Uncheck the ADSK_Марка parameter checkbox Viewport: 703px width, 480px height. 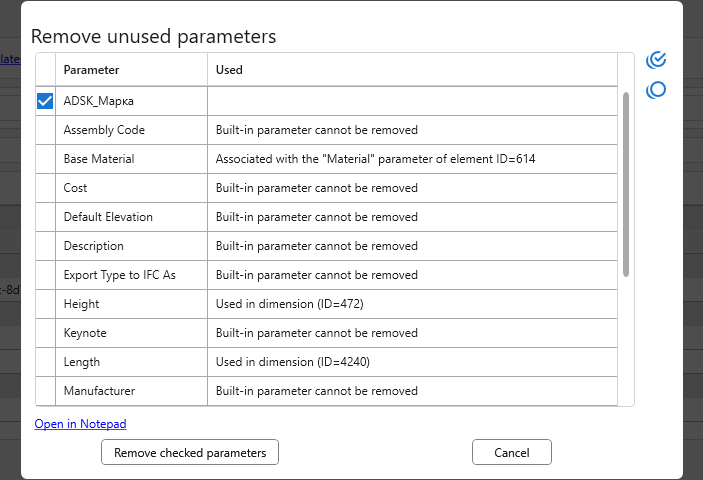point(45,101)
